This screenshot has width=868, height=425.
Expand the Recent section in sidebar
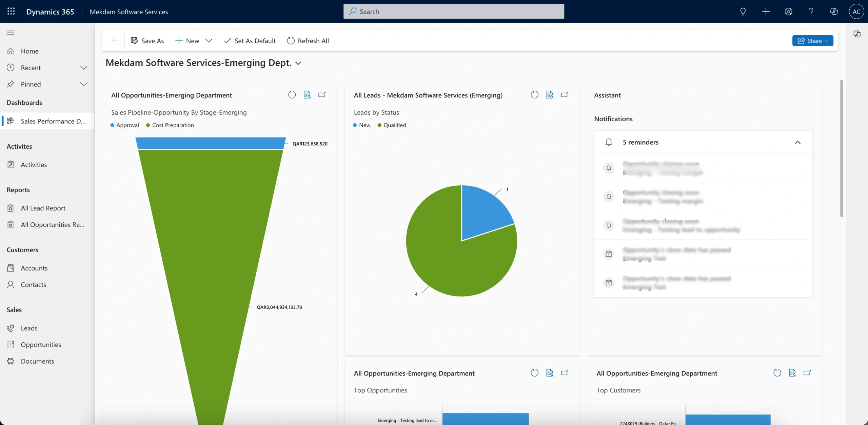pos(84,68)
